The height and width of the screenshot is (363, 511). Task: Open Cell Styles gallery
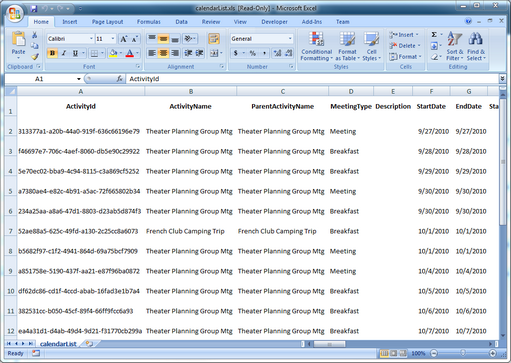coord(371,46)
